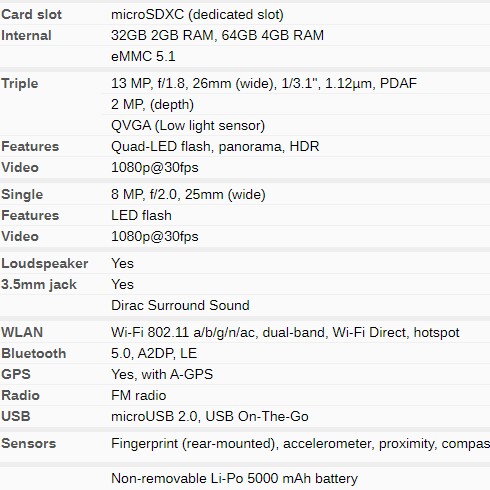Image resolution: width=490 pixels, height=490 pixels.
Task: Select the Radio spec label
Action: [21, 395]
